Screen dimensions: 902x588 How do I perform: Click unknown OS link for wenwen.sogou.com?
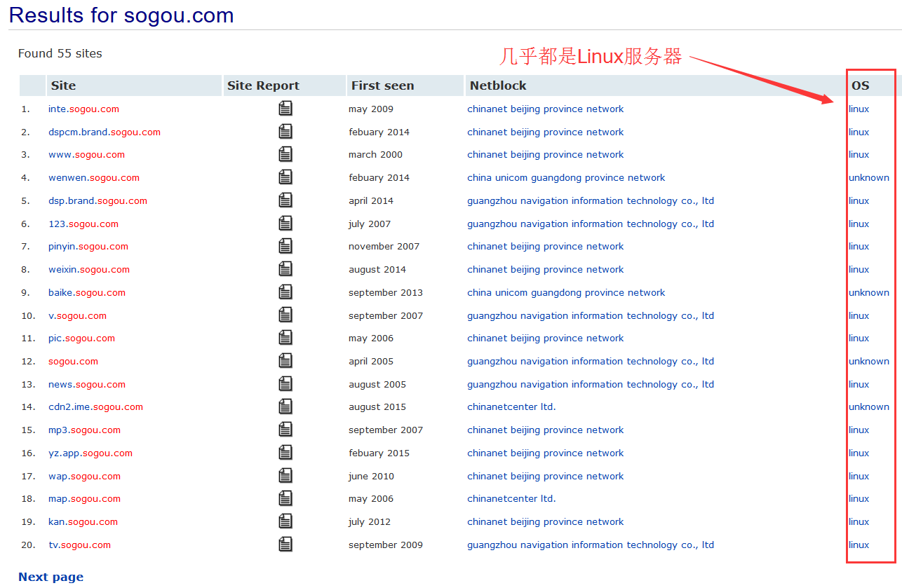[869, 177]
